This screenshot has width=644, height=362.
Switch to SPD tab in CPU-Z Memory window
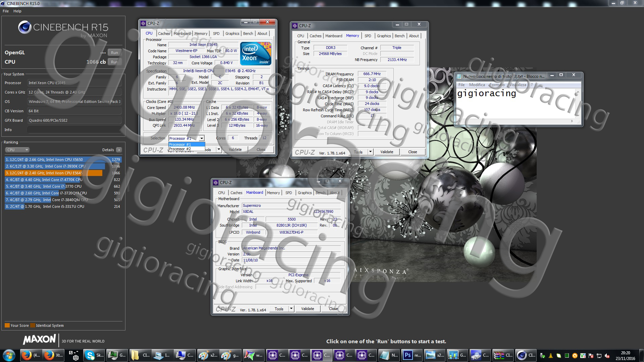368,36
